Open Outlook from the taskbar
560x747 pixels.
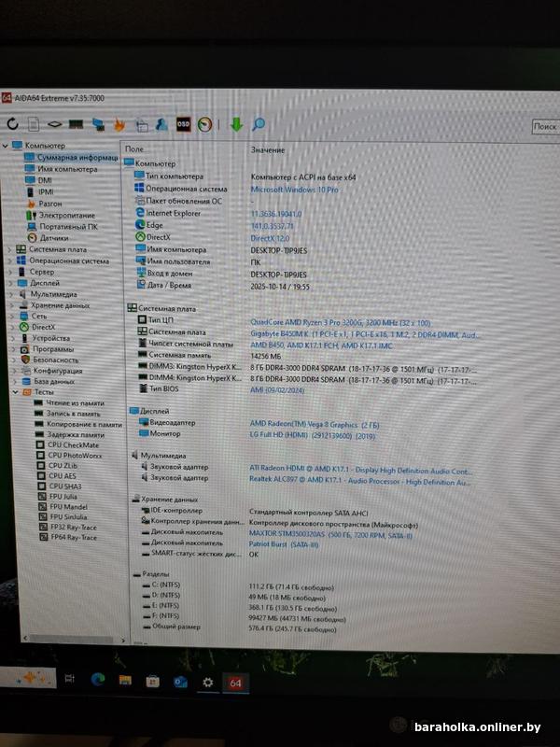tap(180, 682)
